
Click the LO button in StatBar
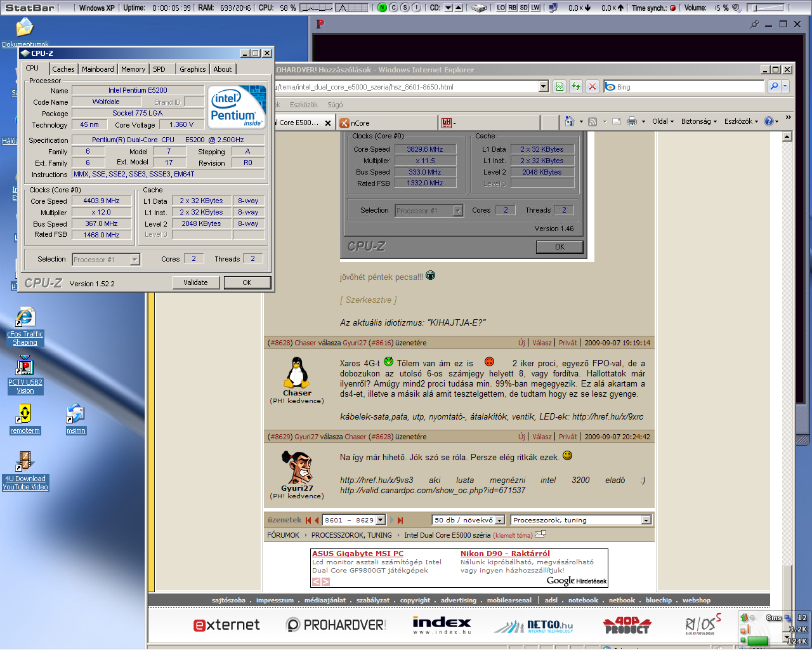pyautogui.click(x=501, y=8)
